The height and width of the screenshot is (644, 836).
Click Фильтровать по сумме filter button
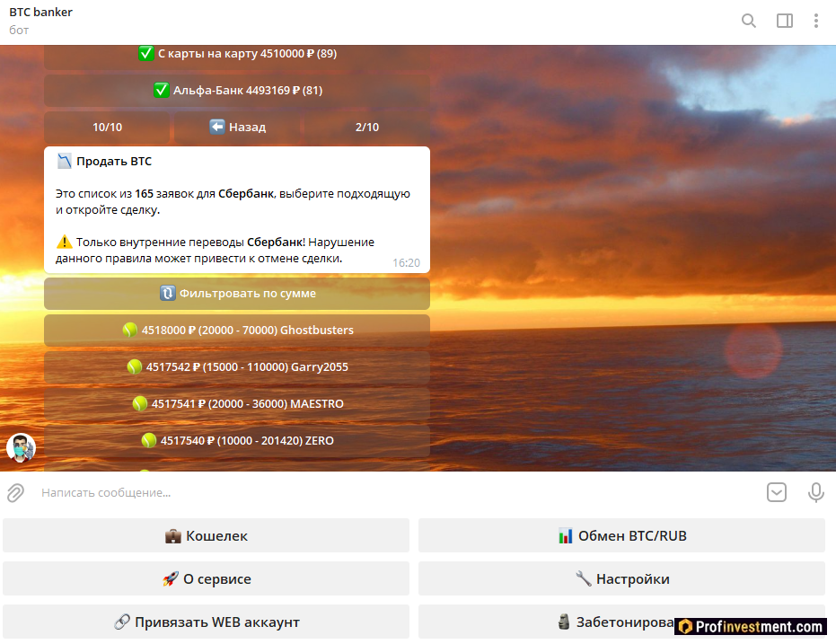pos(237,293)
